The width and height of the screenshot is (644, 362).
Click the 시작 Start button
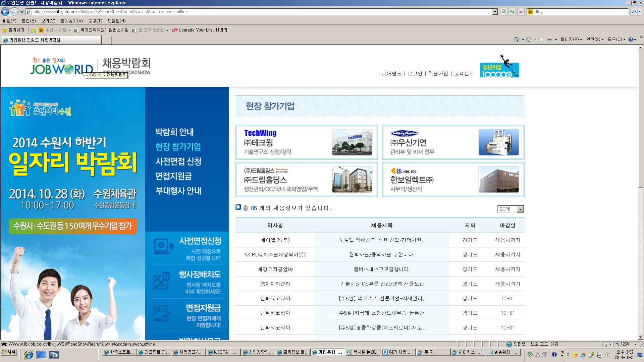(x=9, y=352)
